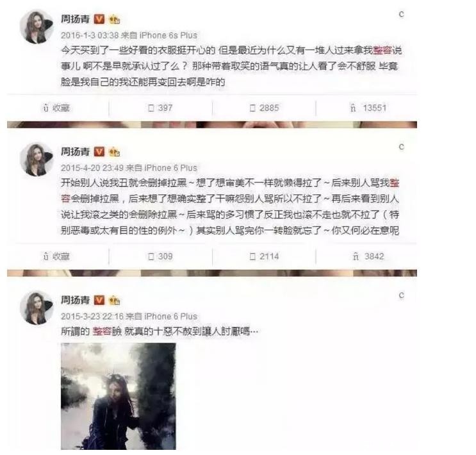Viewport: 476px width, 455px height.
Task: Open comments showing 2114 on second post
Action: click(264, 257)
